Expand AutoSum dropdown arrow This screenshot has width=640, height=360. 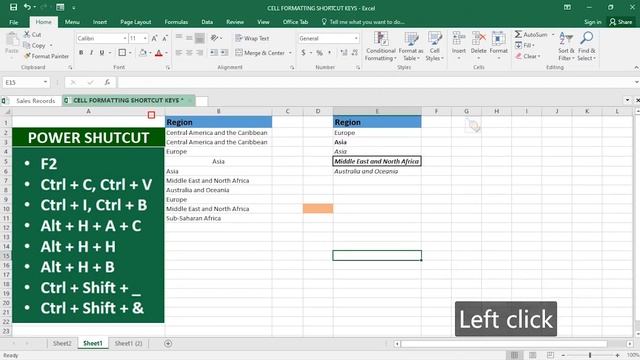coord(553,35)
